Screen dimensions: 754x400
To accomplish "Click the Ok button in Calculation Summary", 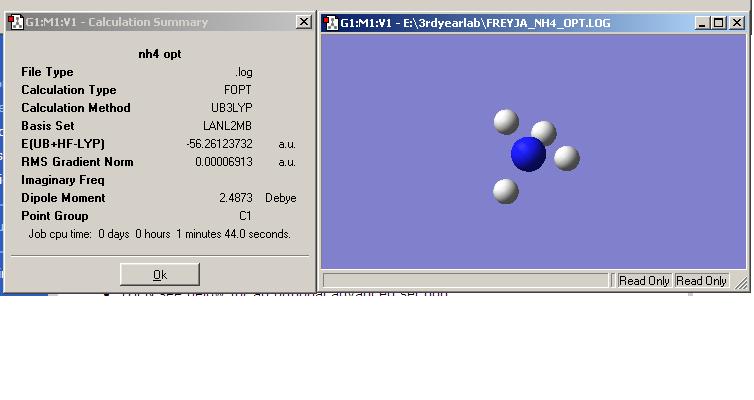I will coord(160,275).
